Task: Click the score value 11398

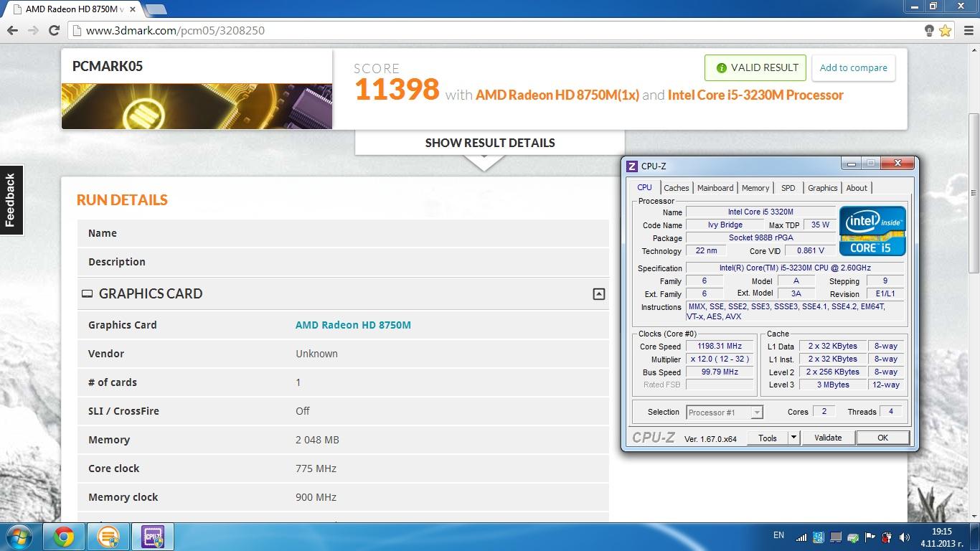Action: click(x=397, y=90)
